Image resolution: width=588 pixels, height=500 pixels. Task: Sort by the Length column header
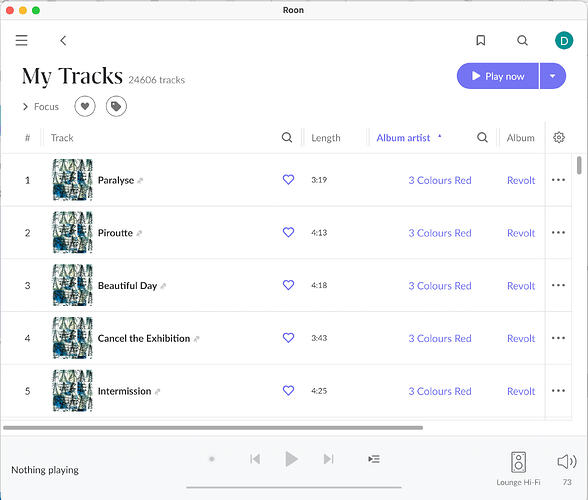(x=326, y=138)
